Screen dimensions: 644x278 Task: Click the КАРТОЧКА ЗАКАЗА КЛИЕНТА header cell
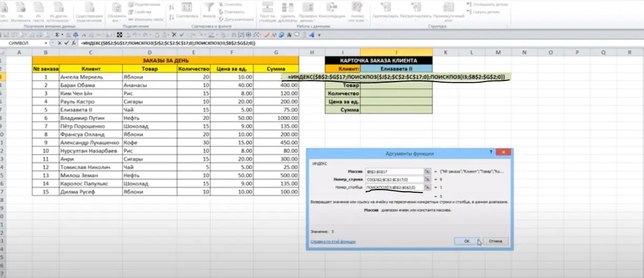click(379, 61)
